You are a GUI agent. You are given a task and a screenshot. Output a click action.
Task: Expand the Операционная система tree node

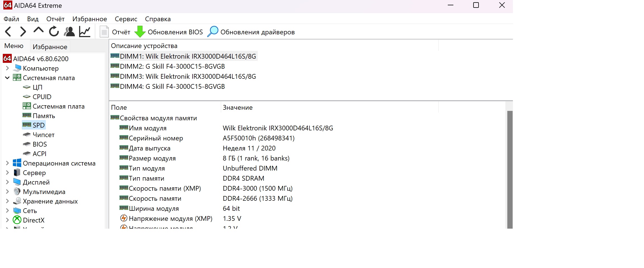pyautogui.click(x=7, y=163)
